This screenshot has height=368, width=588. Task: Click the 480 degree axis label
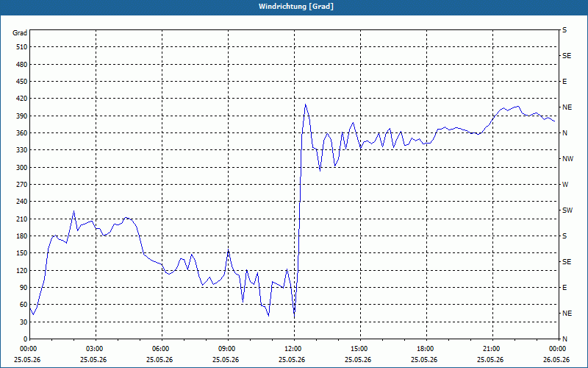tap(22, 64)
